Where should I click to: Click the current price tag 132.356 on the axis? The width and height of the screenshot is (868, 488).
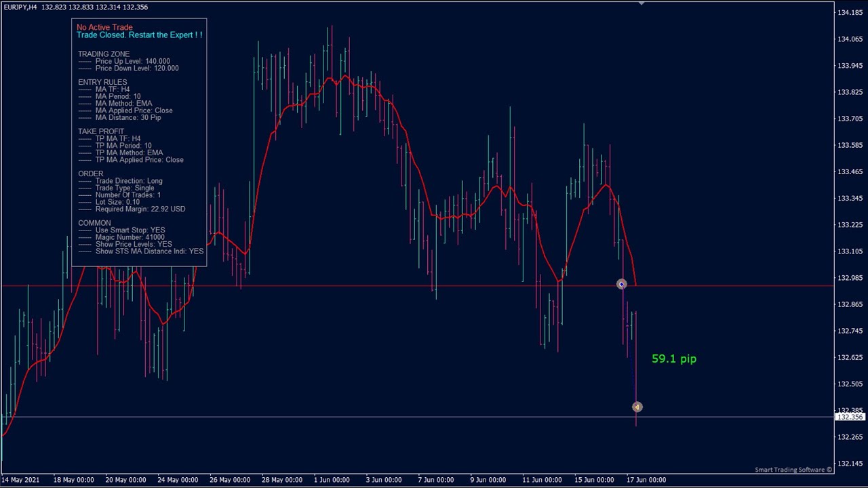pos(850,417)
